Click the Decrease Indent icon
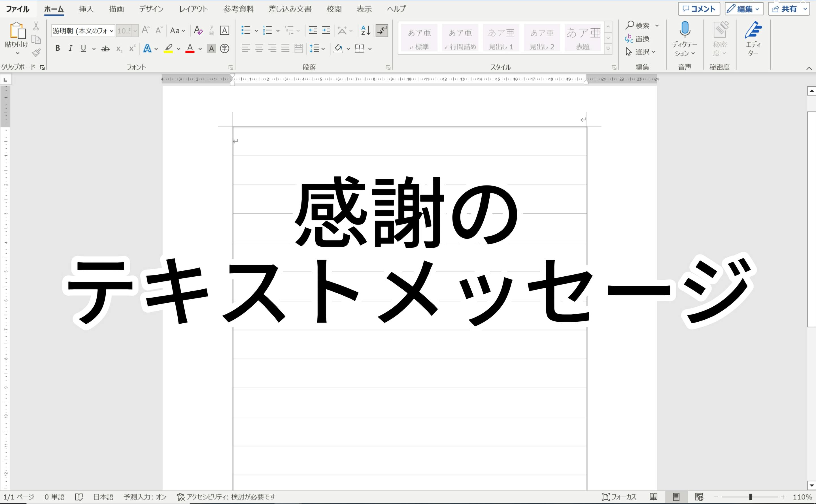Viewport: 816px width, 504px height. pos(313,31)
